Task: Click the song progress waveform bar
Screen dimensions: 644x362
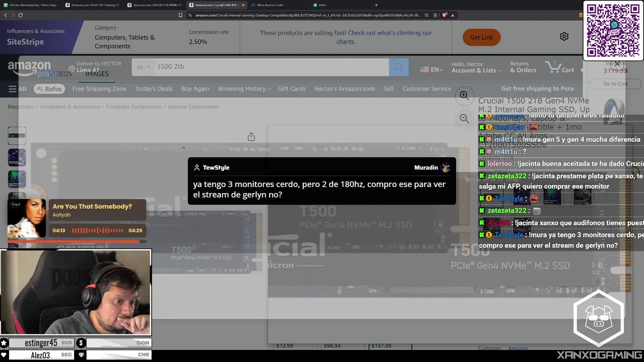Action: (97, 230)
